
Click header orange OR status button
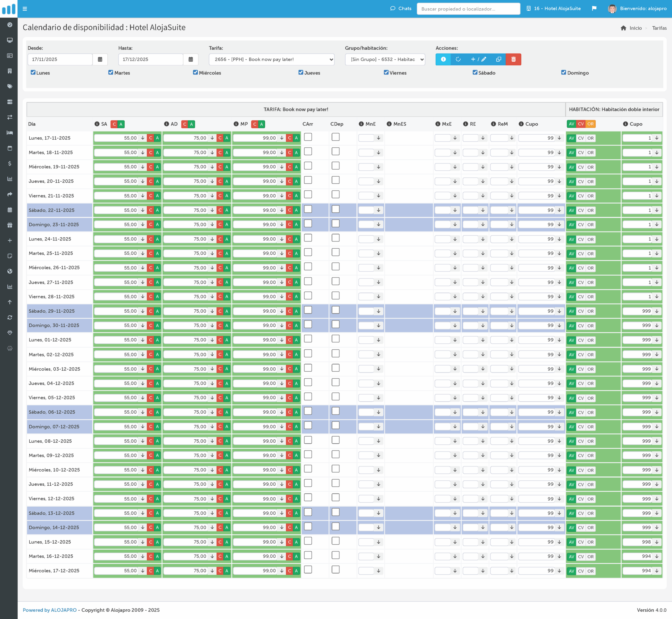click(x=590, y=124)
